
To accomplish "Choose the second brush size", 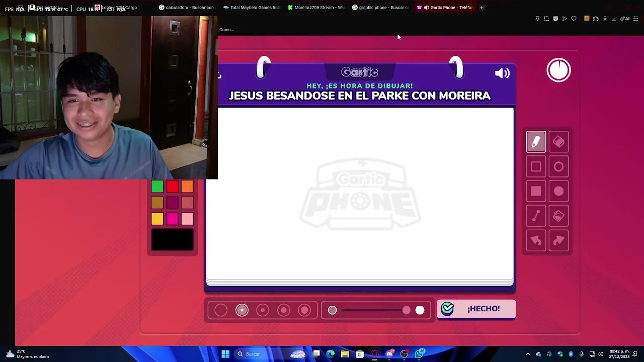I will pyautogui.click(x=242, y=310).
